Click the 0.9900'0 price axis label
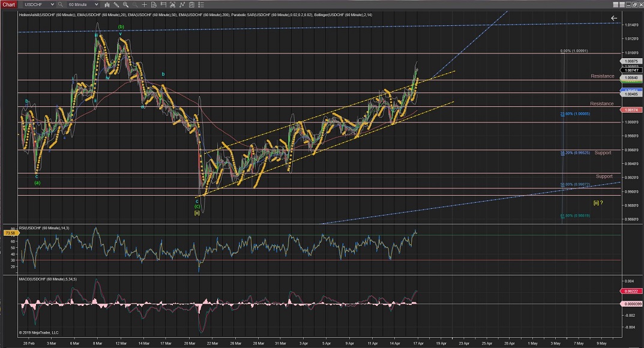 tap(631, 191)
